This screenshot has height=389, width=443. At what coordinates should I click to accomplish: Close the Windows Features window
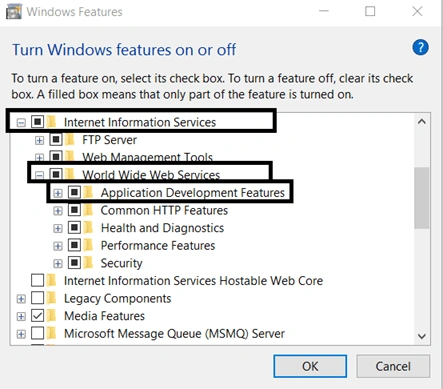pos(417,11)
